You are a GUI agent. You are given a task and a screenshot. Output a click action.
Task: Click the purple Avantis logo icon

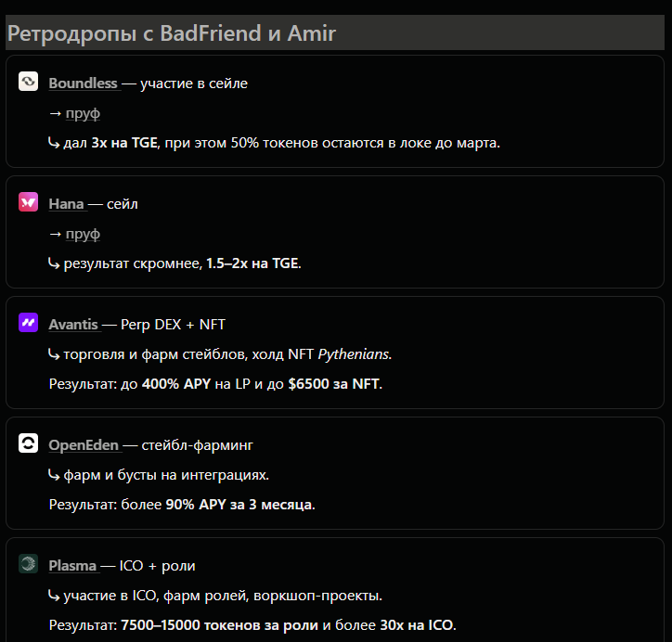tap(28, 323)
